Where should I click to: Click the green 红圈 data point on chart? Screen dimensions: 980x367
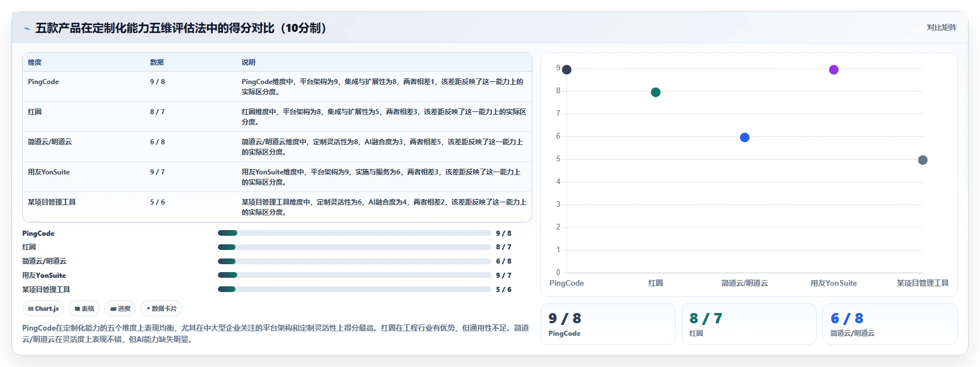tap(655, 93)
